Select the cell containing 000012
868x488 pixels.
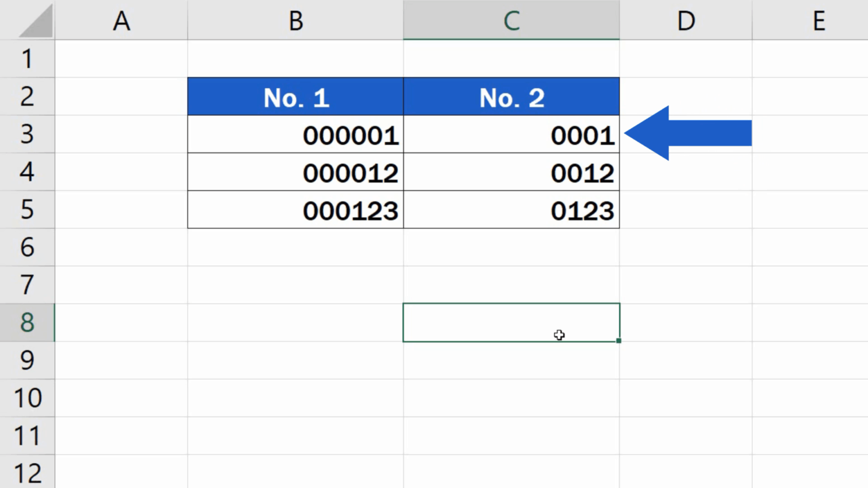point(294,172)
